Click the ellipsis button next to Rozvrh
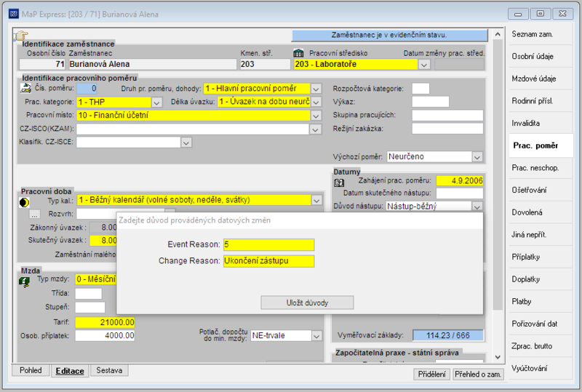The width and height of the screenshot is (582, 392). click(34, 215)
